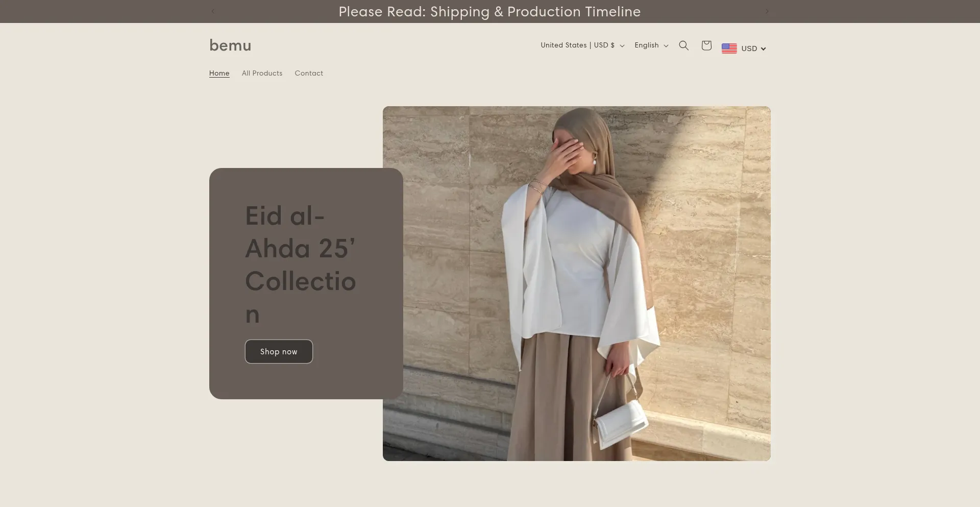The width and height of the screenshot is (980, 507).
Task: Open the shopping cart icon
Action: (x=706, y=45)
